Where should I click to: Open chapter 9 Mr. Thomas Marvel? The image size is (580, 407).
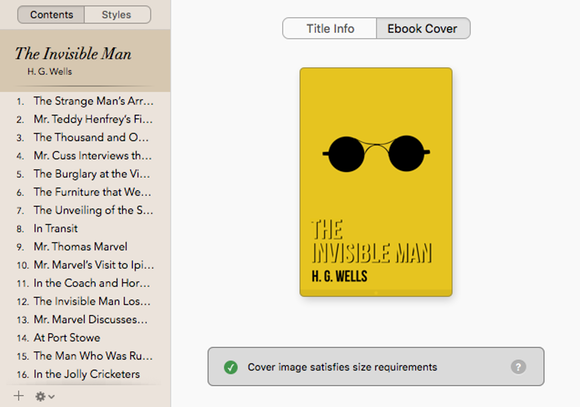tap(85, 246)
